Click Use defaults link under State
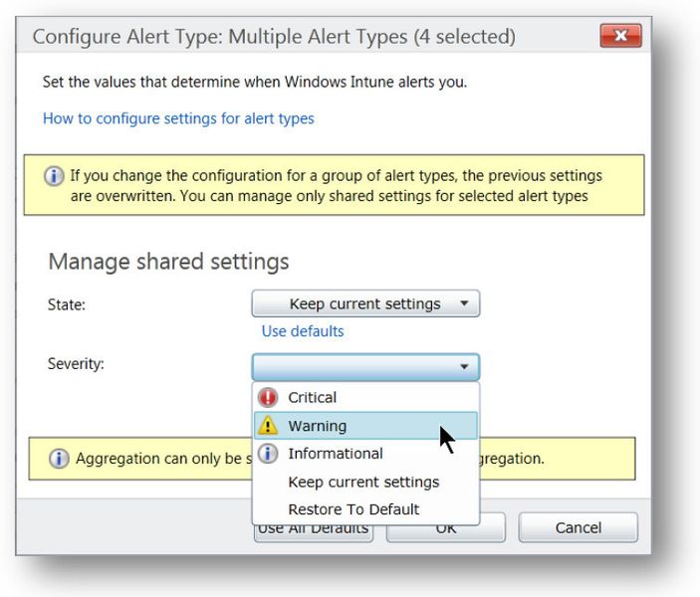This screenshot has width=700, height=597. (x=303, y=331)
